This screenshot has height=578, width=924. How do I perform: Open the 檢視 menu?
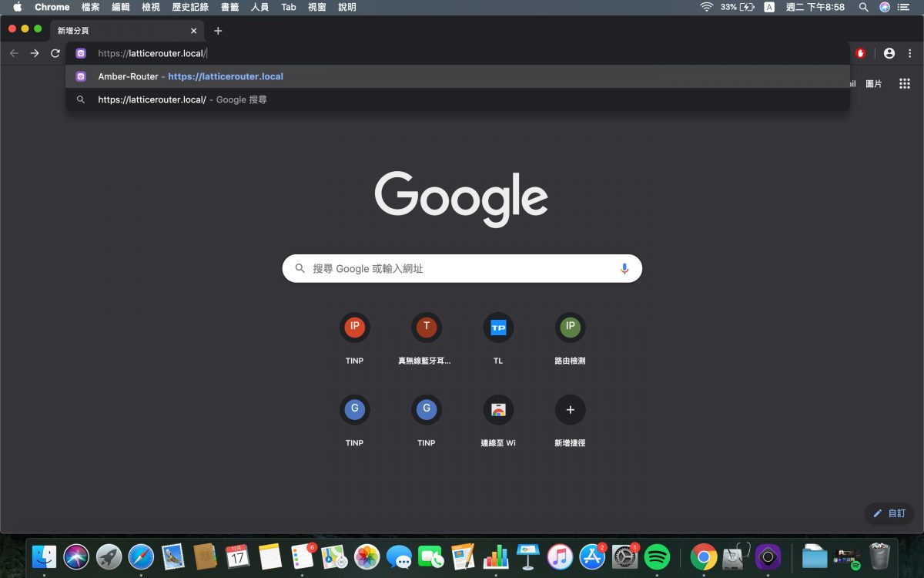tap(151, 7)
